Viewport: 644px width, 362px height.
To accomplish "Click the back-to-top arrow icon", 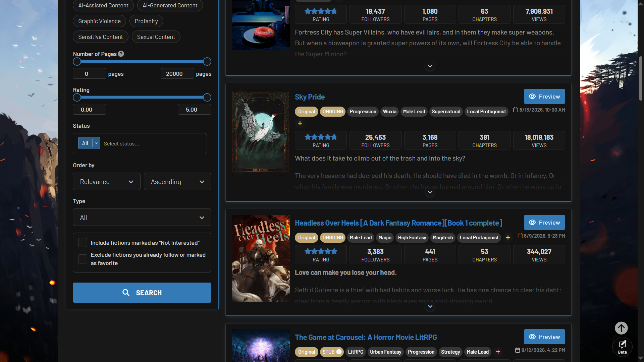I will (621, 328).
